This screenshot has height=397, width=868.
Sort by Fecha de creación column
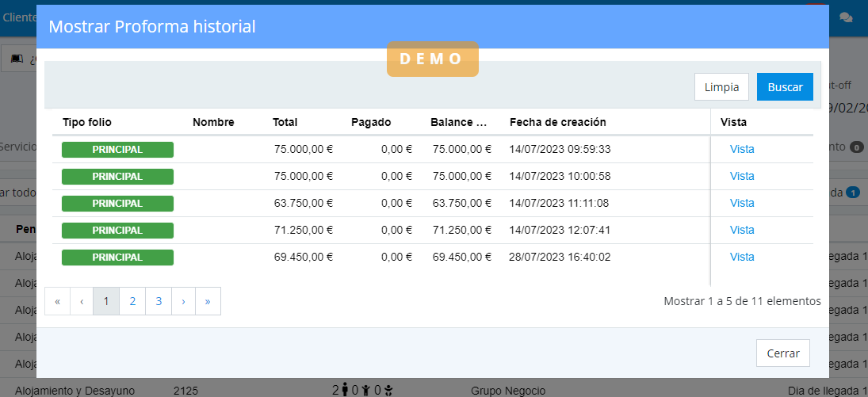pyautogui.click(x=557, y=122)
